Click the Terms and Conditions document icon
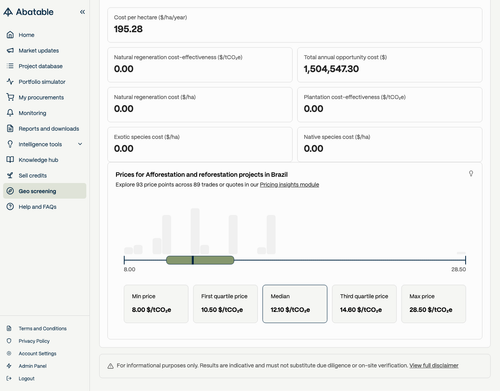 click(x=9, y=328)
